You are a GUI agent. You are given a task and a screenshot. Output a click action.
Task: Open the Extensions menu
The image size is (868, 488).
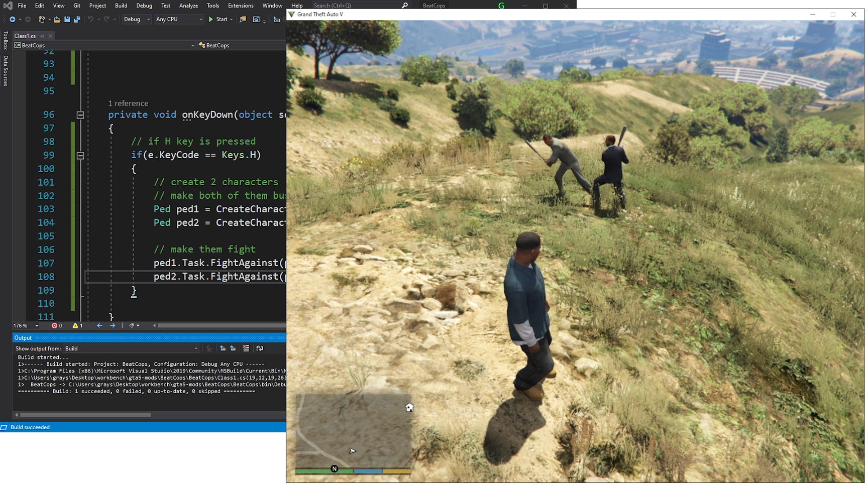click(x=241, y=6)
